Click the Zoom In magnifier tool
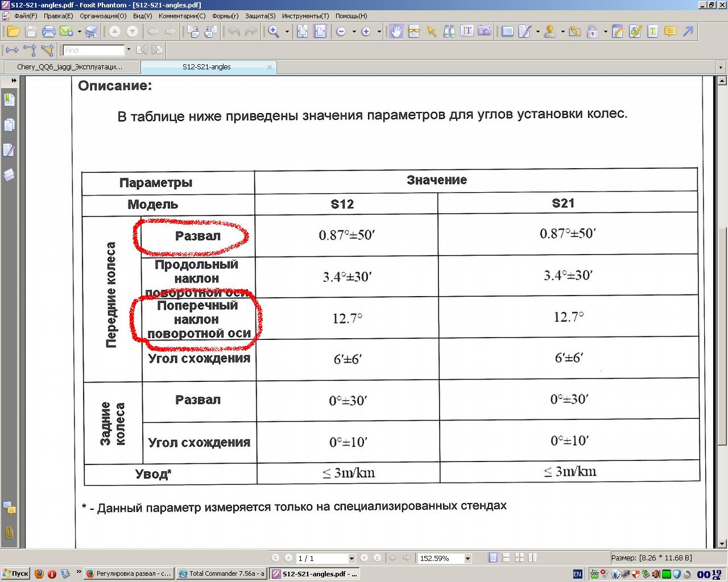 click(274, 31)
